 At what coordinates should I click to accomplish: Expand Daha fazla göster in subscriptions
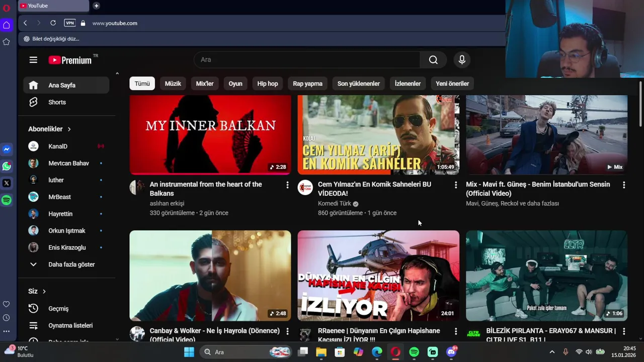[66, 264]
